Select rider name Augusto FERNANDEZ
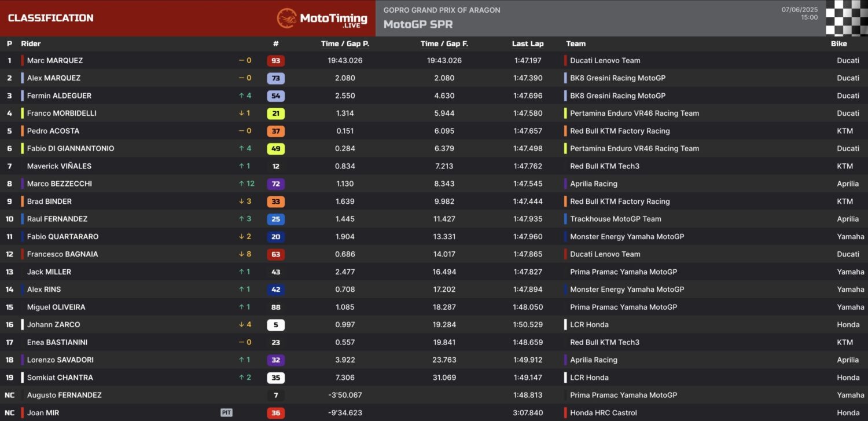The image size is (868, 421). point(64,395)
